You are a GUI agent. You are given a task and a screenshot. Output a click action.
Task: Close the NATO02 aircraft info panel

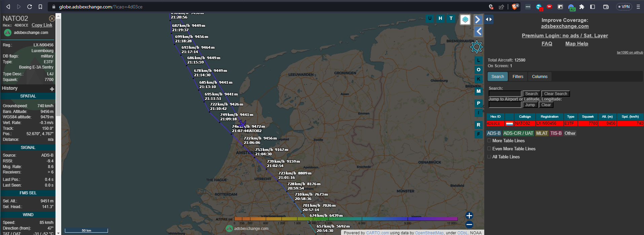(x=52, y=18)
